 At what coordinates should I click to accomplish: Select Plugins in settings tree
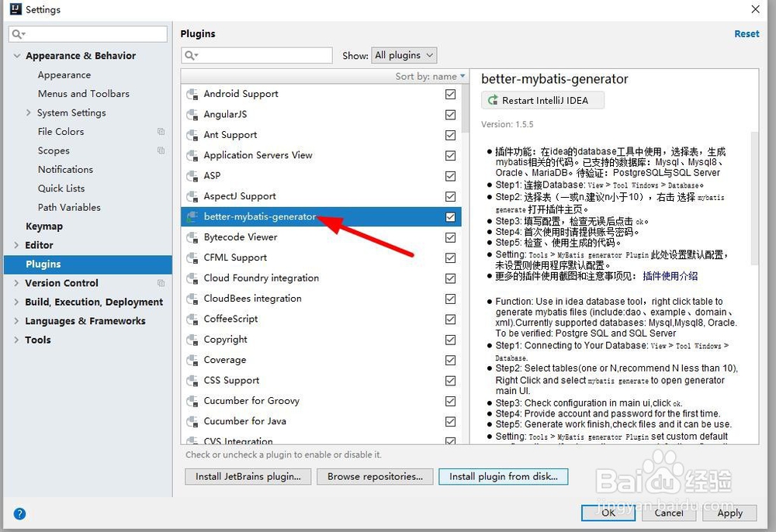tap(88, 264)
